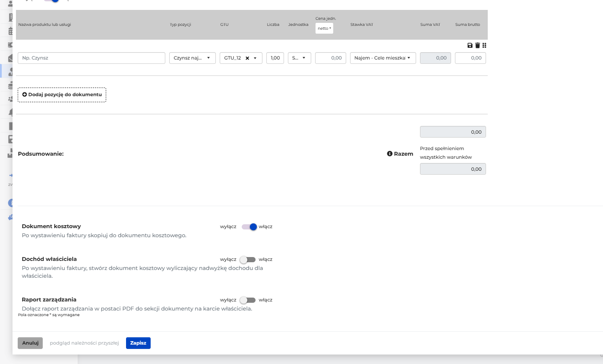This screenshot has width=603, height=364.
Task: Click the włącz label beside Dochód właściciela
Action: click(265, 260)
